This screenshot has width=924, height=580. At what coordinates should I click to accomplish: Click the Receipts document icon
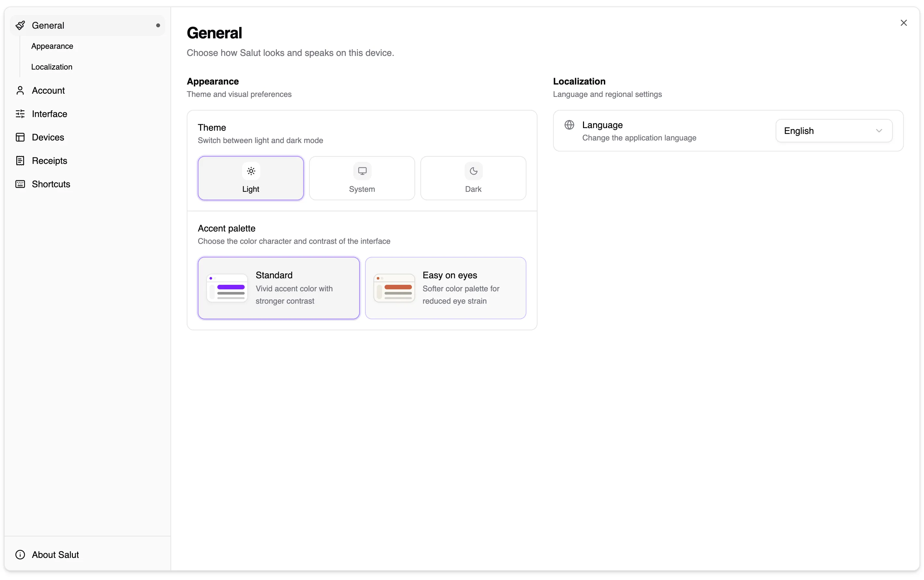(20, 161)
